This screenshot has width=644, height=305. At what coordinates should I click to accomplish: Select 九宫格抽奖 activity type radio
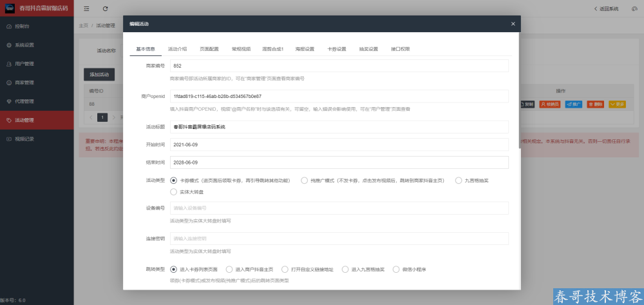(x=459, y=181)
